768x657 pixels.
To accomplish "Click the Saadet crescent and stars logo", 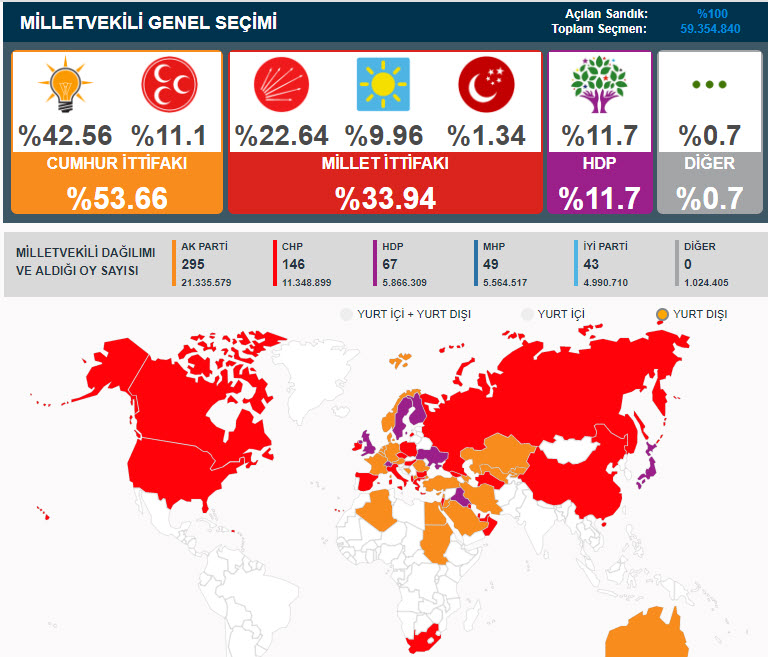I will point(486,84).
